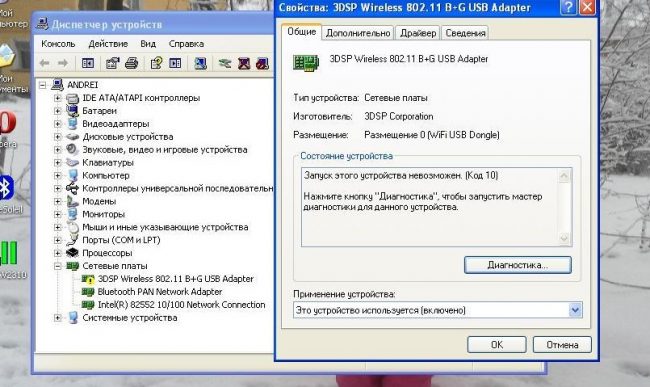This screenshot has height=387, width=650.
Task: Expand the Системные устройства node
Action: (x=58, y=318)
